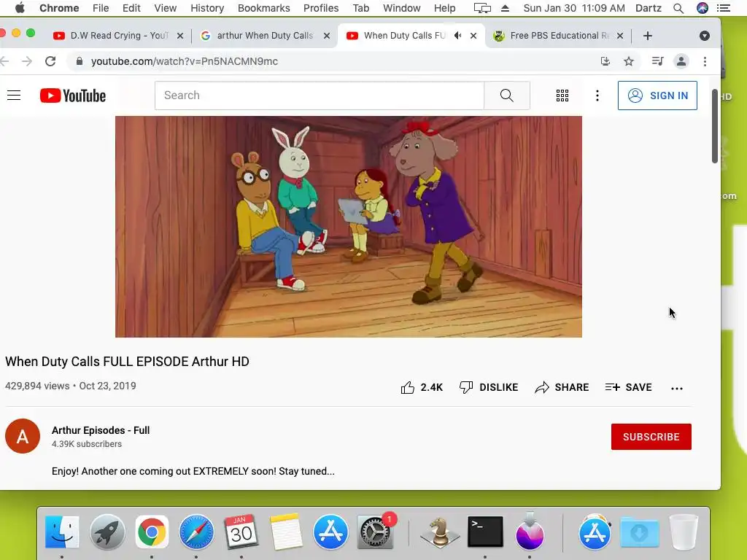Reload the current page

[50, 61]
